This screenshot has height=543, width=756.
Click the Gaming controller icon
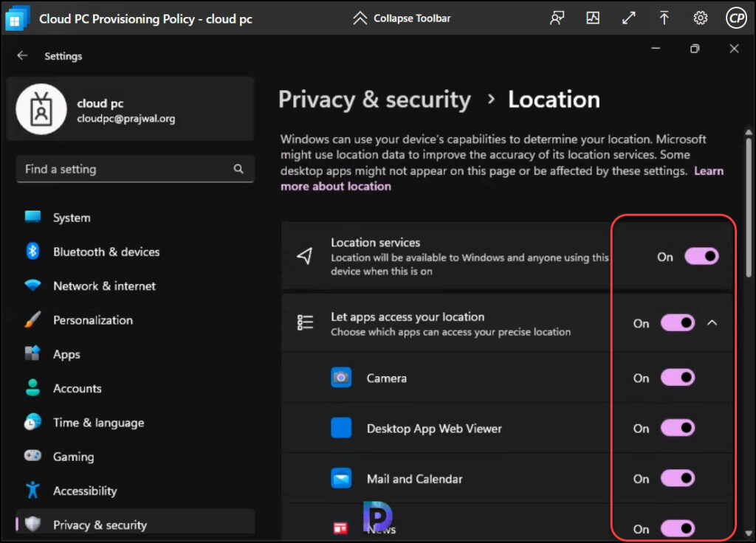32,455
